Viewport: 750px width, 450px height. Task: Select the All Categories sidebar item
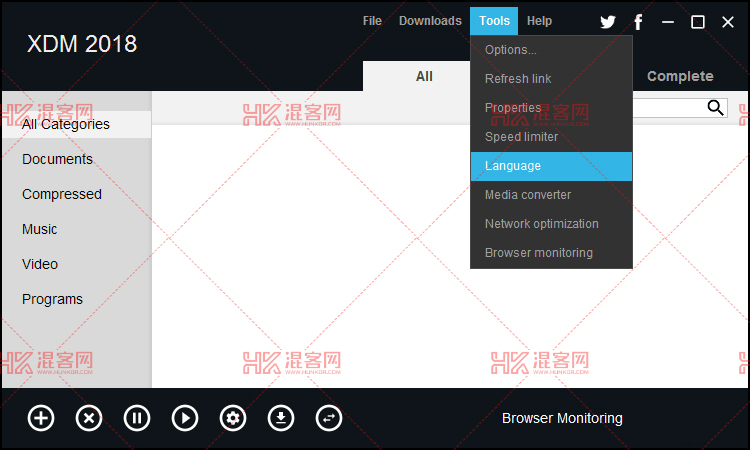point(77,124)
